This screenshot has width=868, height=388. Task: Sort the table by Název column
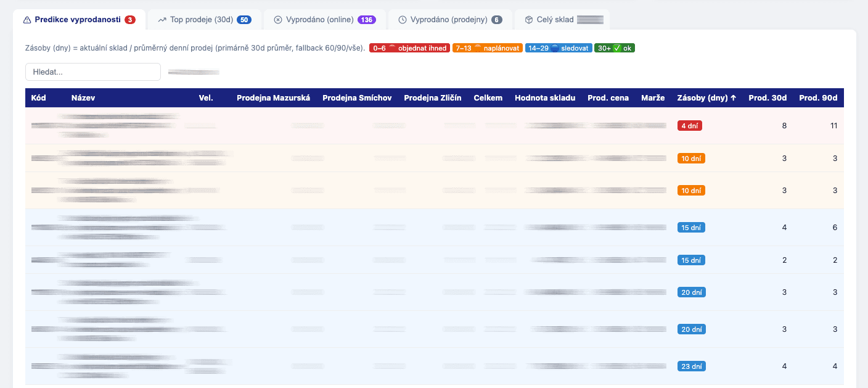83,98
